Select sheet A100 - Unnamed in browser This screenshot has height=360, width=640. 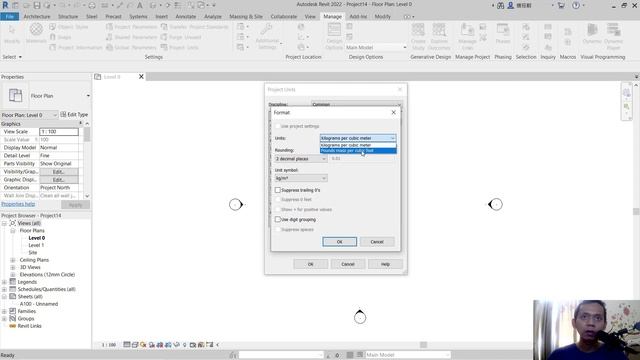click(39, 304)
